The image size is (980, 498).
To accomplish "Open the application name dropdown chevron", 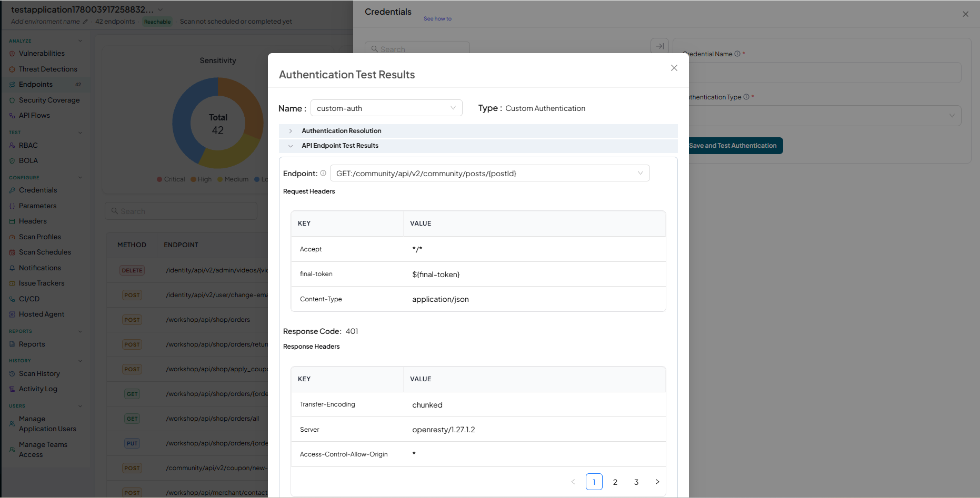I will coord(161,10).
